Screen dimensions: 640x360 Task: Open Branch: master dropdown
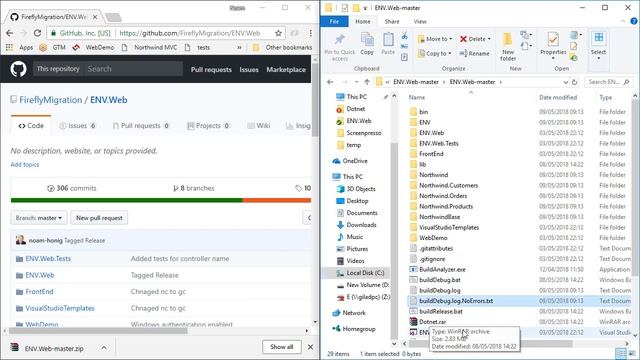click(39, 218)
